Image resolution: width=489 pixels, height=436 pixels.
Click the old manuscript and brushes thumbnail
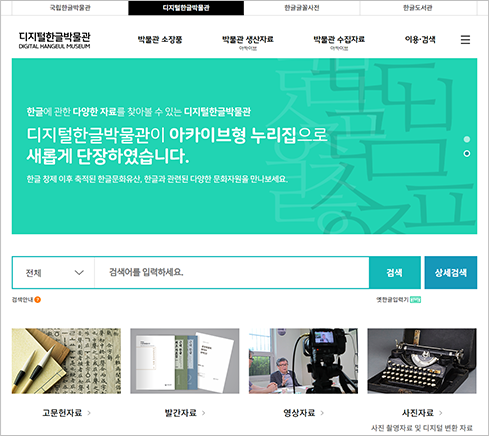point(66,361)
